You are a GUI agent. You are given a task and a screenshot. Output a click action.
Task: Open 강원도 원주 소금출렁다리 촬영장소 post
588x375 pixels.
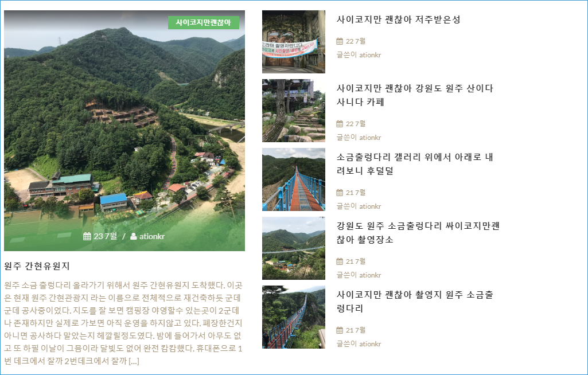(418, 232)
